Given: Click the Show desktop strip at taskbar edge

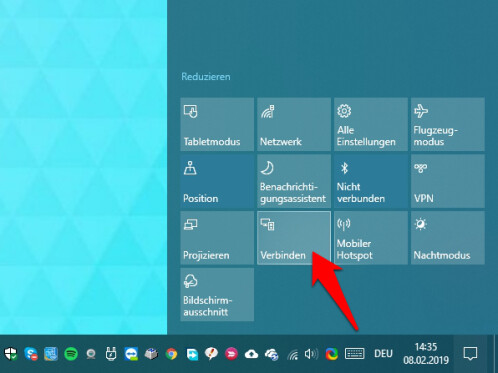Looking at the screenshot, I should coord(495,354).
